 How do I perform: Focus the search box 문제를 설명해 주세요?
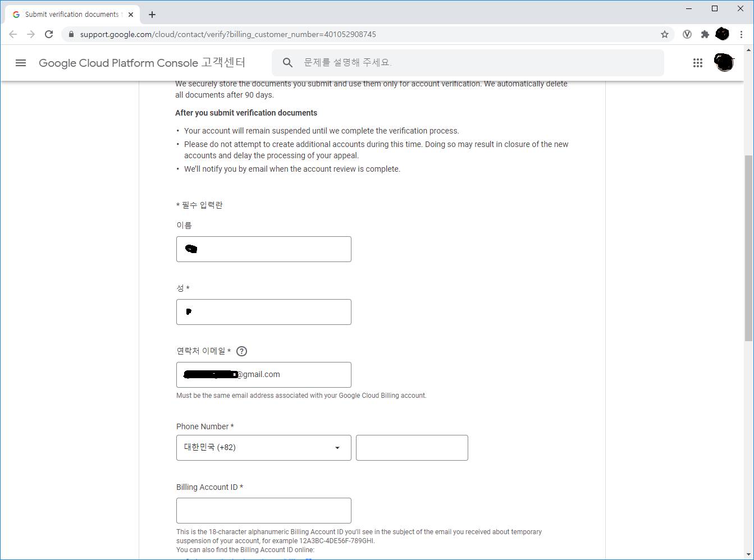click(468, 63)
